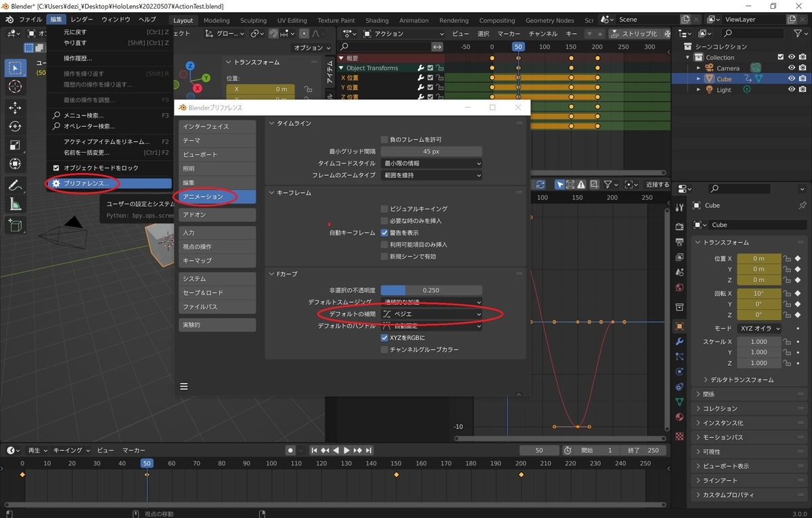812x518 pixels.
Task: Click the 終了 end frame field 250
Action: click(643, 450)
